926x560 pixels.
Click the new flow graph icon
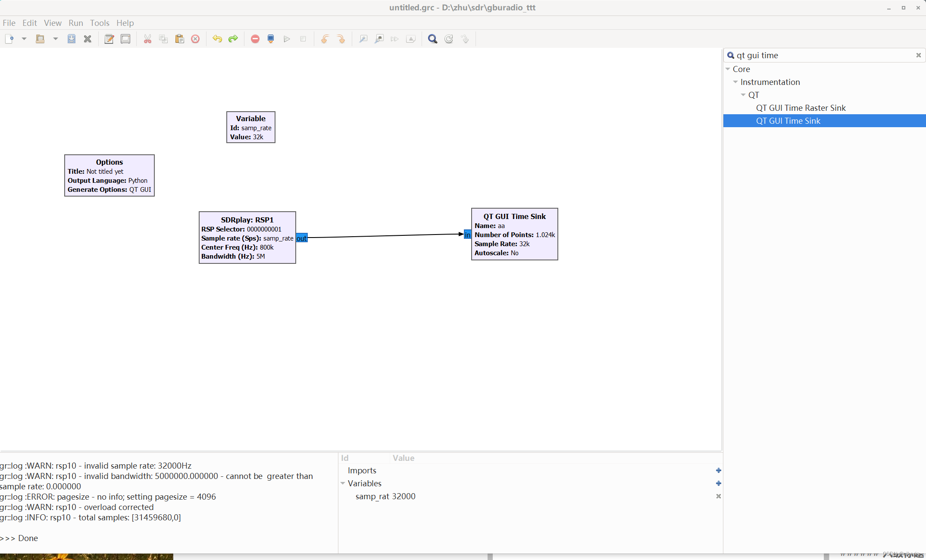click(9, 39)
